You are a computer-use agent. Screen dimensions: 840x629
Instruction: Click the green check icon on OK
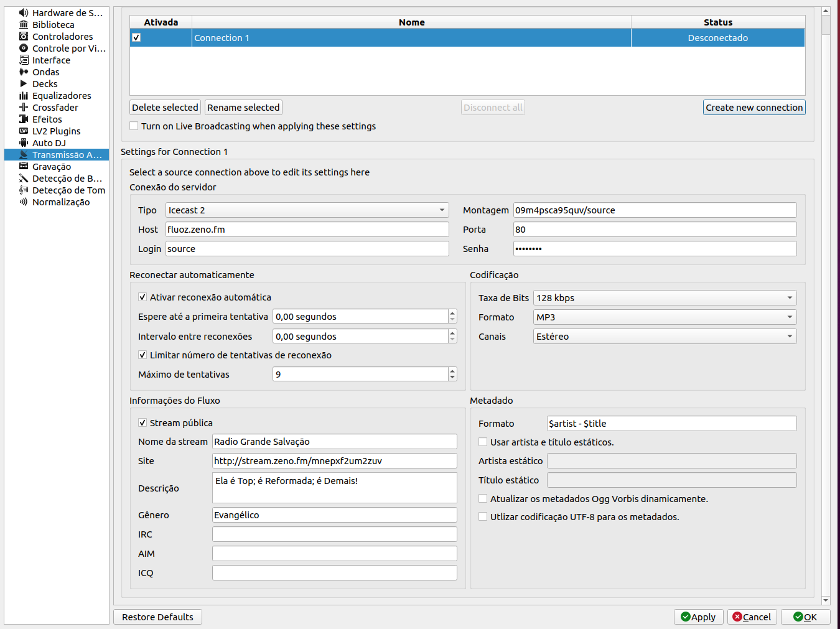[798, 617]
